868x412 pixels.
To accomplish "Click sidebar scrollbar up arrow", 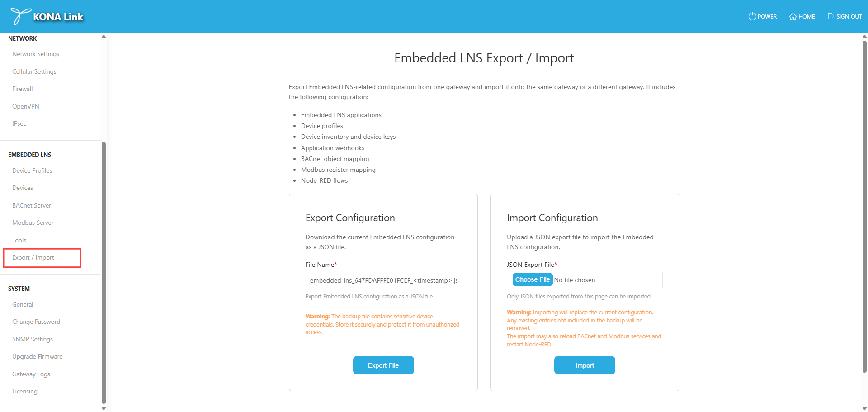I will tap(104, 37).
